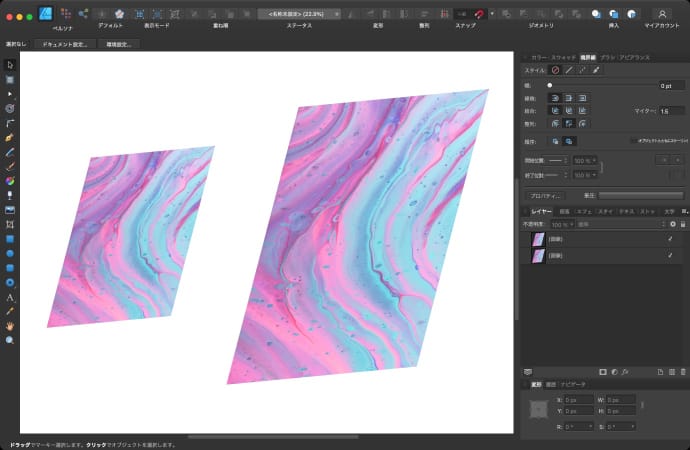Activate the Hand view tool

coord(10,326)
